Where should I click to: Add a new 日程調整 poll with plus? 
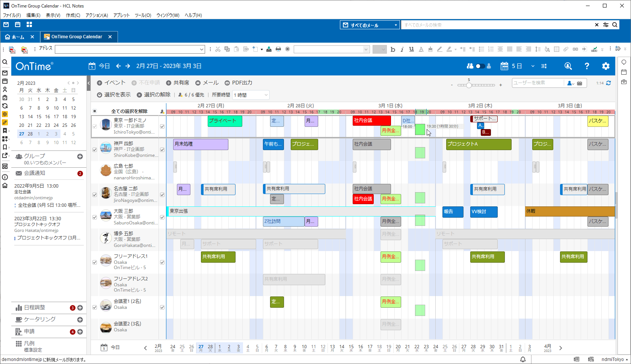click(80, 308)
